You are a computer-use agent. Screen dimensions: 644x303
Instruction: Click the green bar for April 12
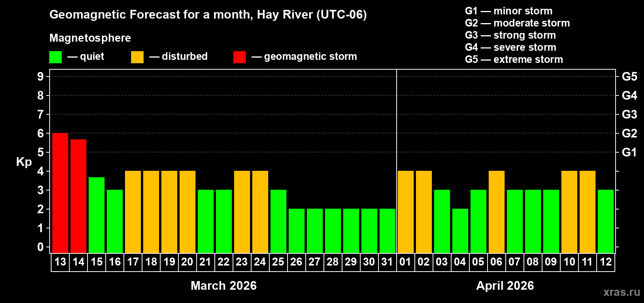click(x=606, y=222)
